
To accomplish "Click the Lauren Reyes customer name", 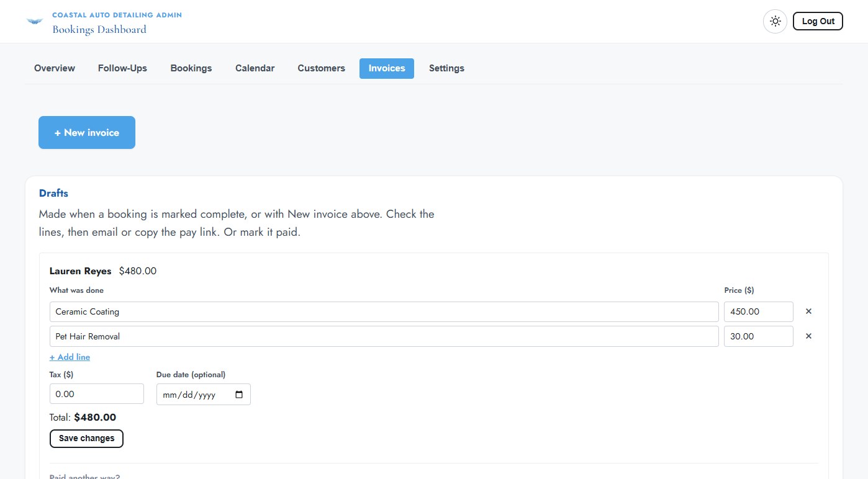I will tap(81, 271).
